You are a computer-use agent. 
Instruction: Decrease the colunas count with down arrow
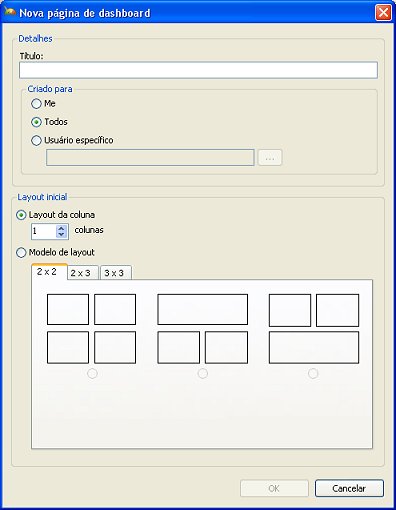(x=61, y=234)
